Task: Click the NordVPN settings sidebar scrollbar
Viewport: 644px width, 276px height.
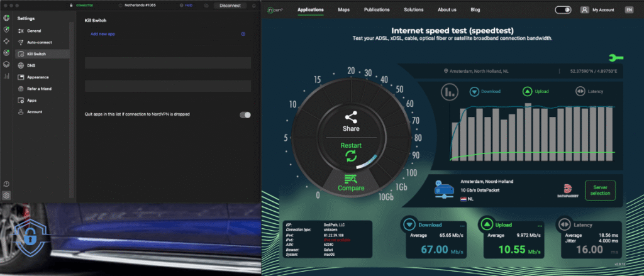Action: pyautogui.click(x=72, y=109)
